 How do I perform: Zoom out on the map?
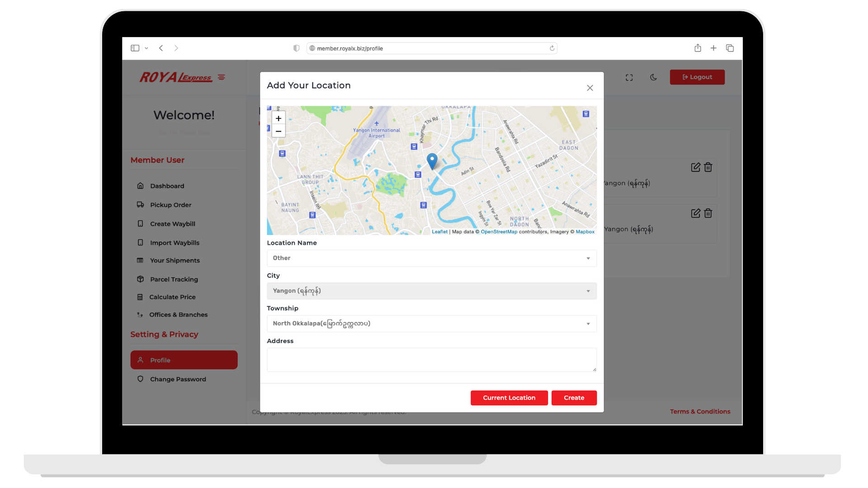pos(278,131)
